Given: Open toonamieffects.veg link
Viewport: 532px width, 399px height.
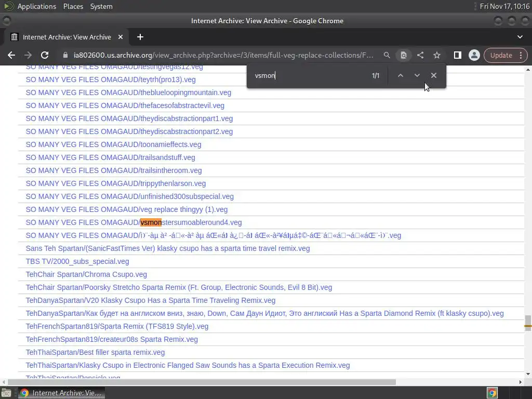Looking at the screenshot, I should click(x=113, y=144).
